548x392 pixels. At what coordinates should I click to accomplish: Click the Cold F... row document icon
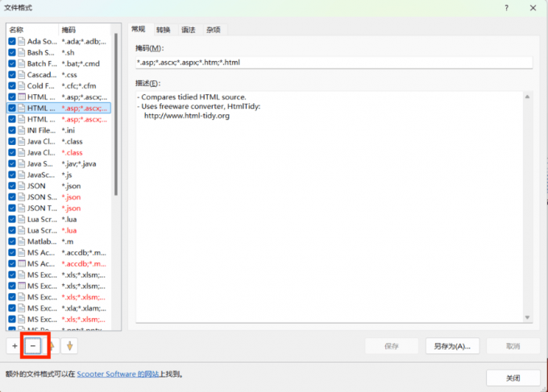[x=21, y=86]
